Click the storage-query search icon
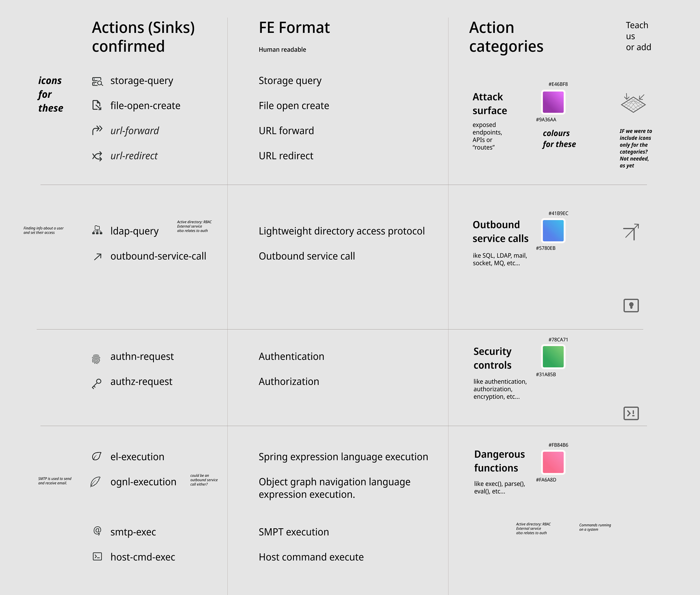 (x=97, y=81)
